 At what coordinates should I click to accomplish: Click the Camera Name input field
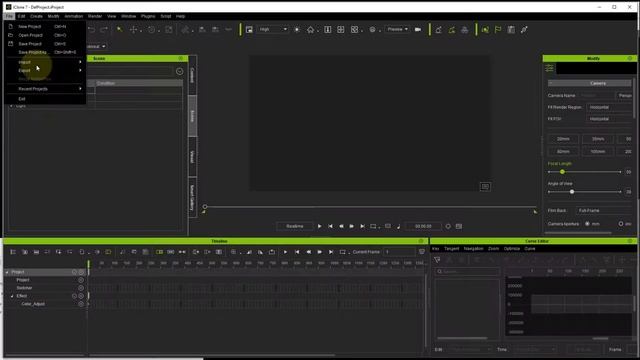(x=596, y=96)
